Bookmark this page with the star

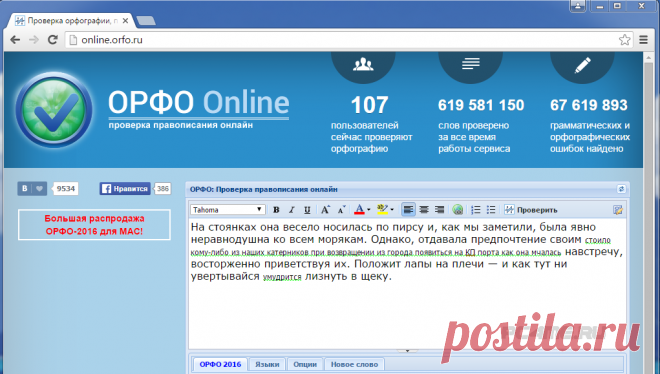[x=625, y=40]
